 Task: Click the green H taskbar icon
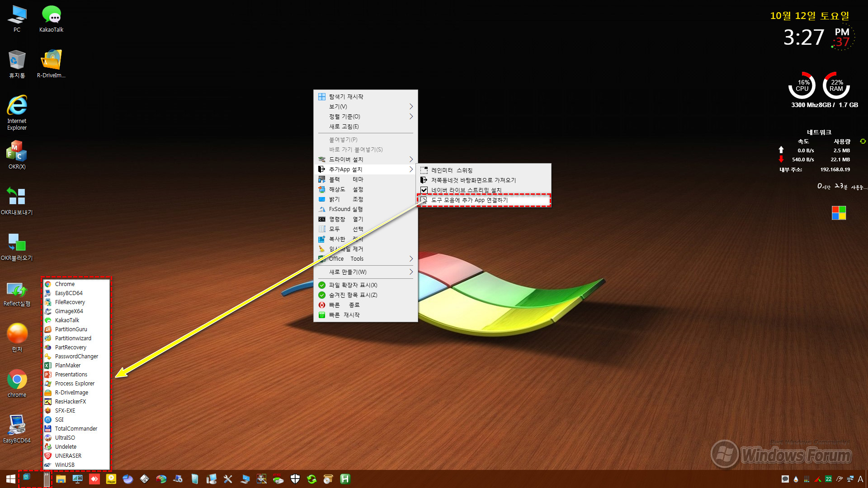pyautogui.click(x=345, y=479)
